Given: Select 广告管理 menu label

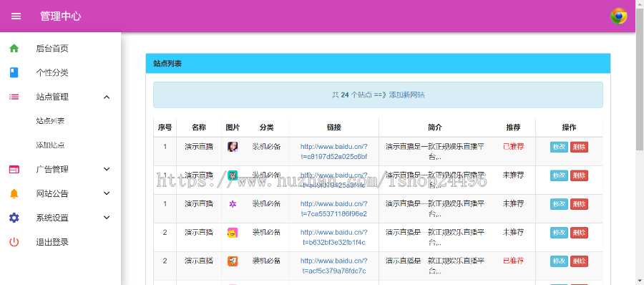Looking at the screenshot, I should click(x=52, y=170).
